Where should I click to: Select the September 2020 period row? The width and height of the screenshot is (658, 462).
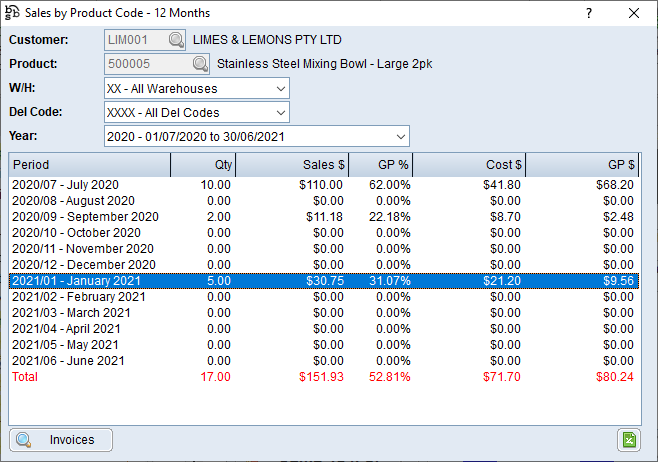[x=85, y=217]
